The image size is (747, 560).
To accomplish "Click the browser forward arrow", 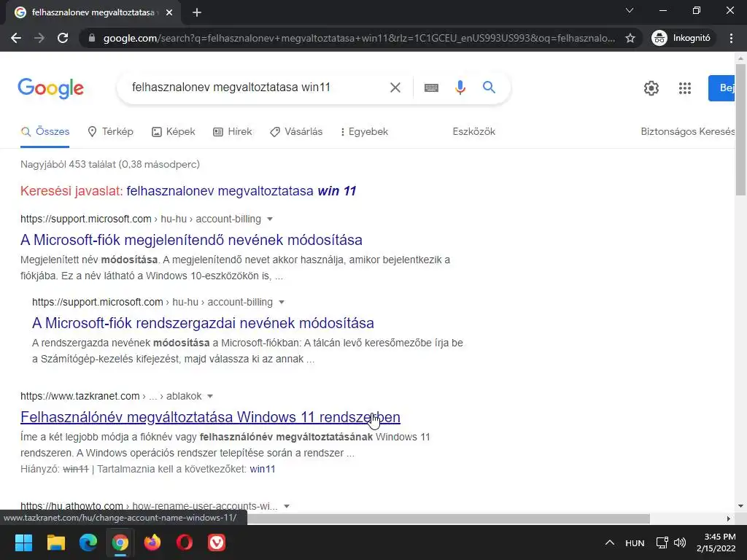I will click(x=39, y=38).
